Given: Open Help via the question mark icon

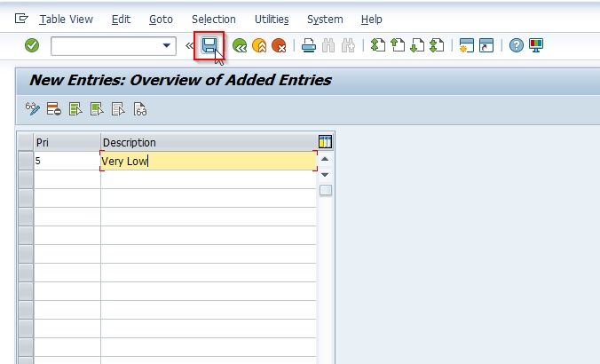Looking at the screenshot, I should (x=517, y=45).
